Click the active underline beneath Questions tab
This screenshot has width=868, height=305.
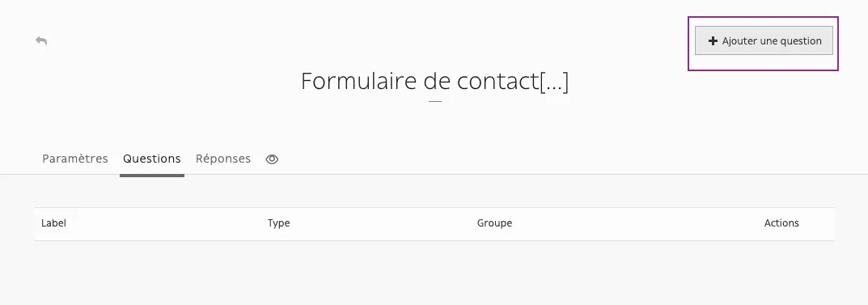152,176
